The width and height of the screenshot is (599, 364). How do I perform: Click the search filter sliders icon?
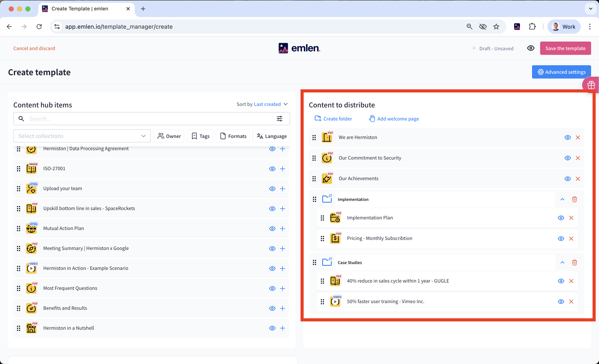tap(279, 119)
